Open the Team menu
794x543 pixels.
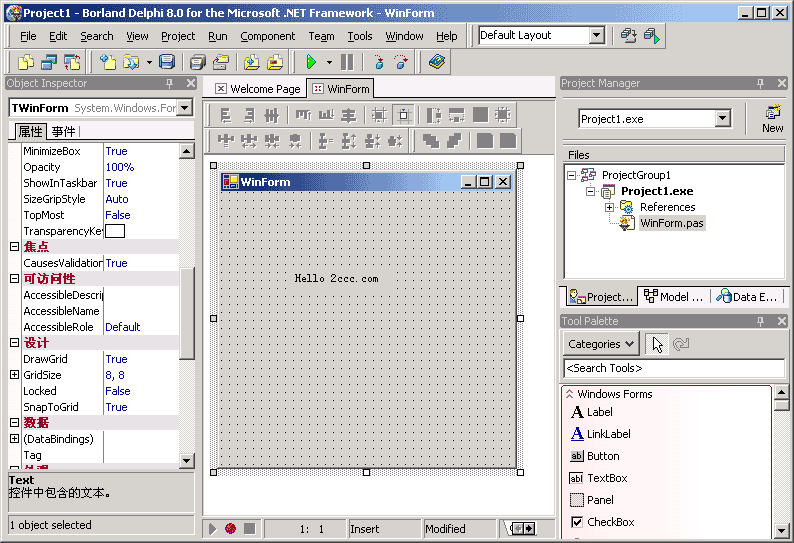click(322, 36)
